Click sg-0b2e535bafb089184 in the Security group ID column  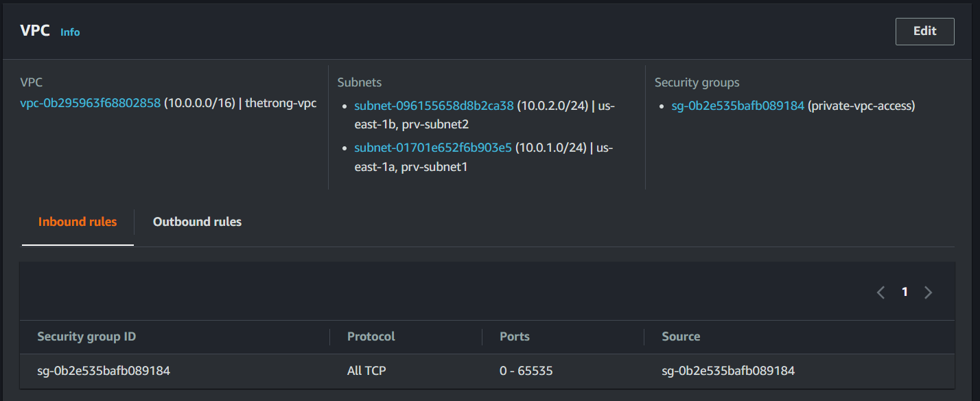coord(103,370)
